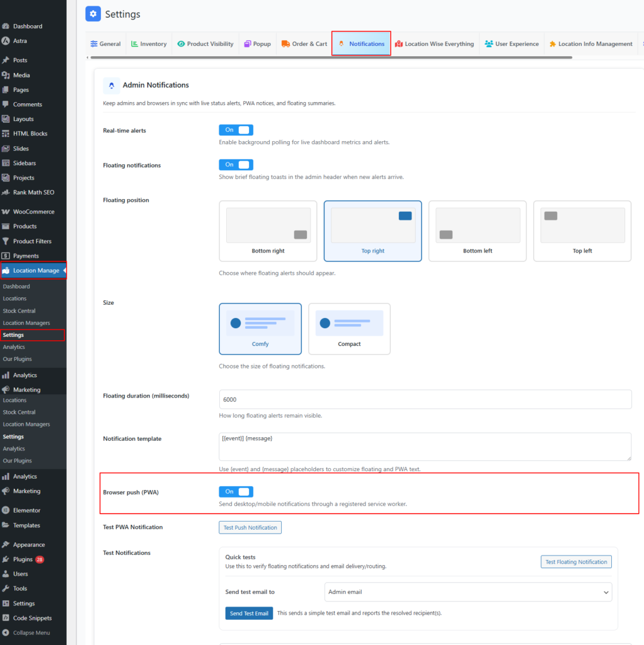
Task: Turn off the Real-time alerts toggle
Action: click(x=236, y=130)
